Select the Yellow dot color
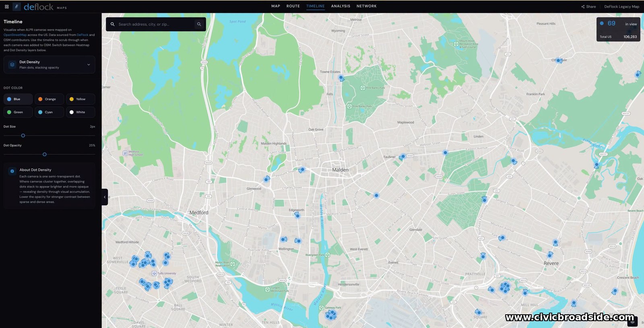The height and width of the screenshot is (328, 644). coord(80,99)
